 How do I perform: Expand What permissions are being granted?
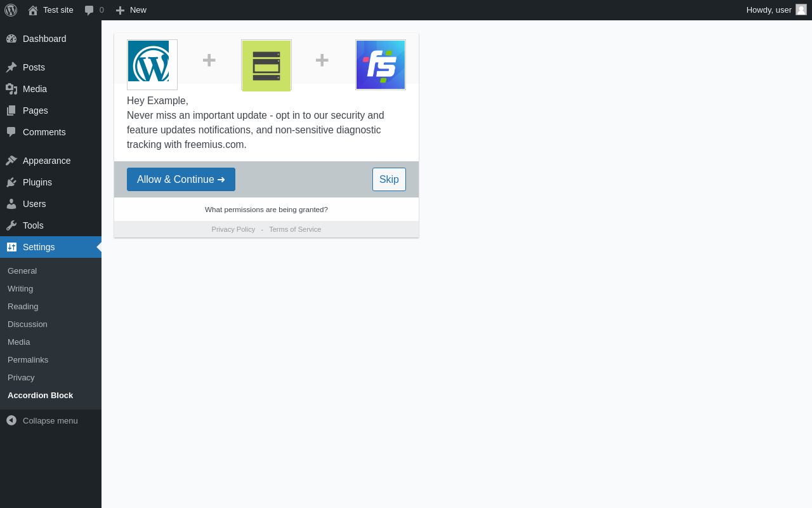click(266, 210)
